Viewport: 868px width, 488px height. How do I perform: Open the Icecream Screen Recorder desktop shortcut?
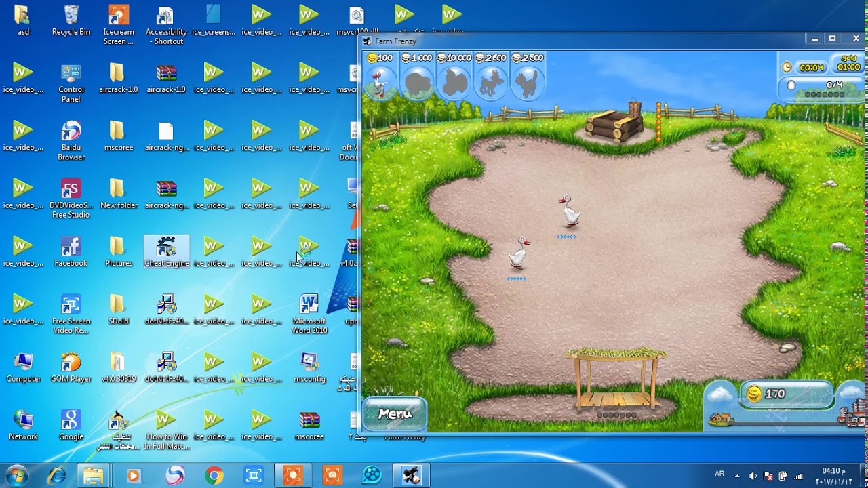pyautogui.click(x=119, y=26)
